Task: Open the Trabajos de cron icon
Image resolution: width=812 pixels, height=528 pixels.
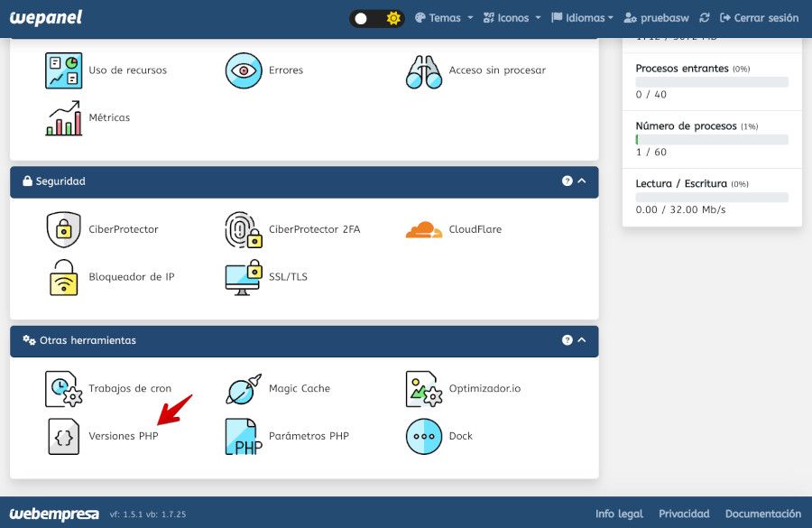Action: pyautogui.click(x=64, y=389)
